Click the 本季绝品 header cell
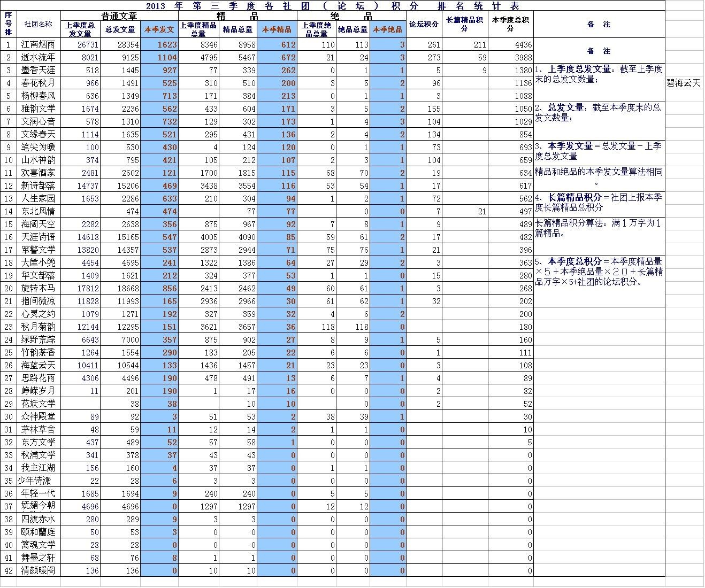 387,29
